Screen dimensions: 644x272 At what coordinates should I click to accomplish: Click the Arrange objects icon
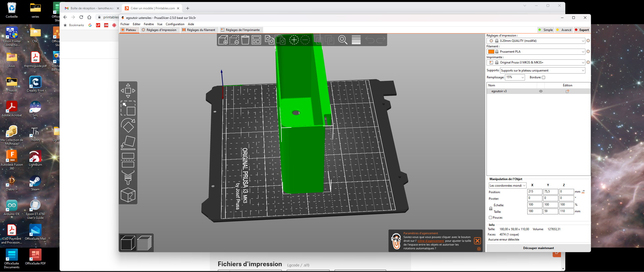tap(256, 40)
